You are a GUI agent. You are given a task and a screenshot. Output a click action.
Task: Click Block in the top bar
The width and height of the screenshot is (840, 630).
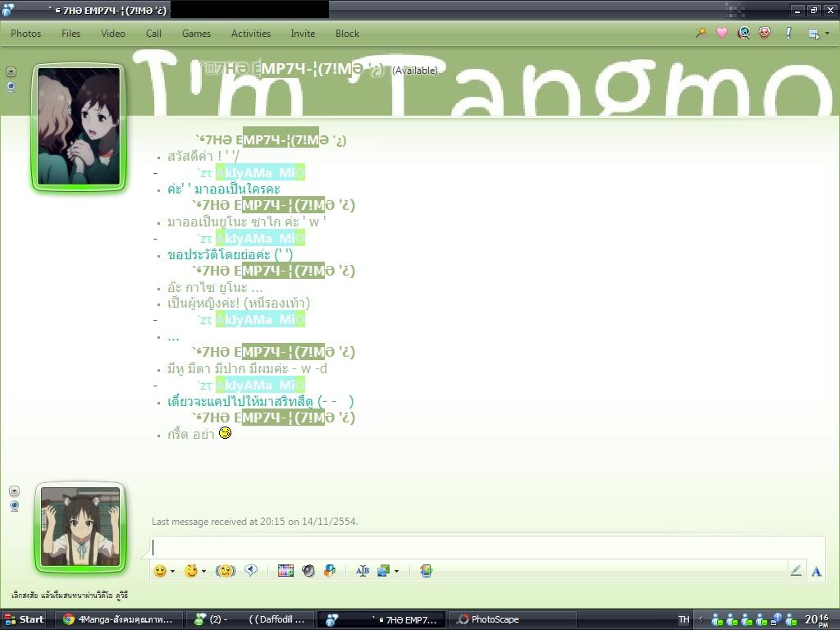pyautogui.click(x=347, y=33)
